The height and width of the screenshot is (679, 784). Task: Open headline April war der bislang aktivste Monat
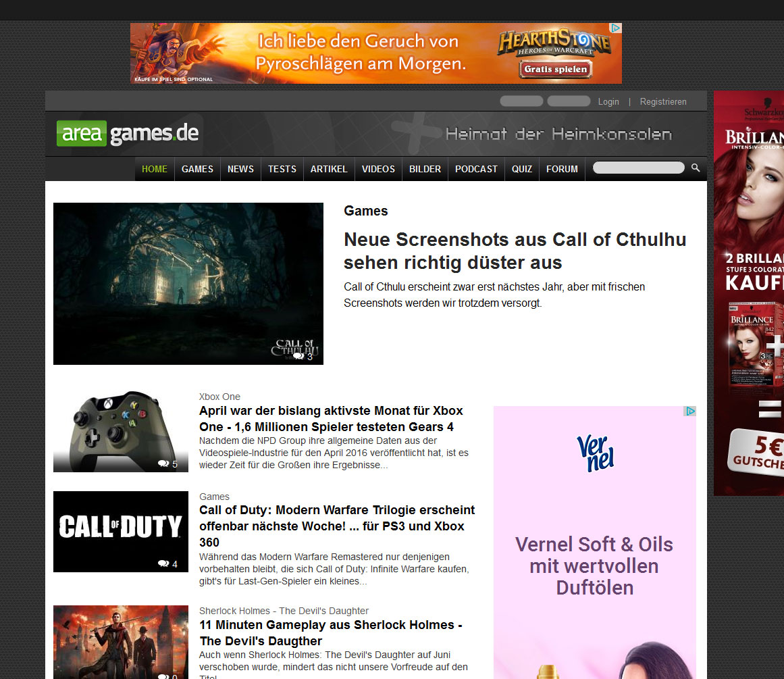[x=331, y=419]
